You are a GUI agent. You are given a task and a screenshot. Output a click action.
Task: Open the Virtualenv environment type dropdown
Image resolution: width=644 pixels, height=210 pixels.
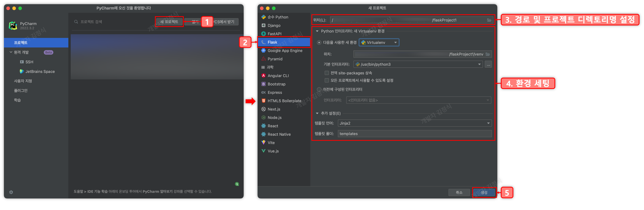[379, 42]
